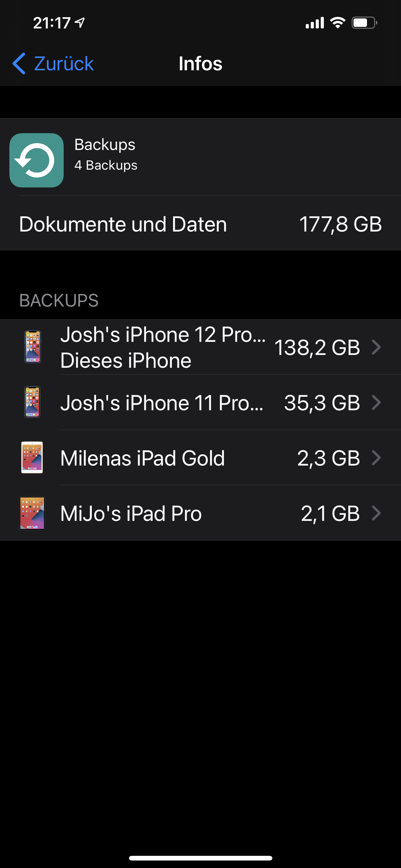Tap the back chevron arrow icon
The image size is (401, 868).
pyautogui.click(x=19, y=63)
